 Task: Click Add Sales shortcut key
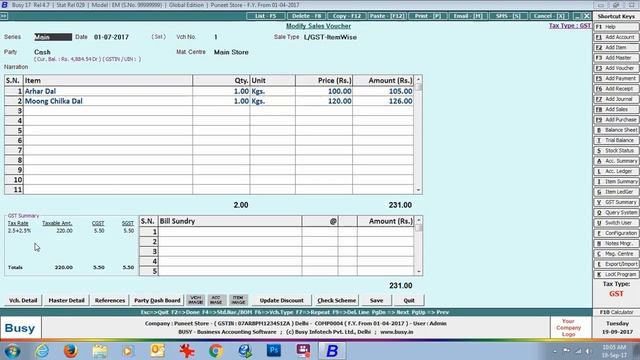pos(616,109)
